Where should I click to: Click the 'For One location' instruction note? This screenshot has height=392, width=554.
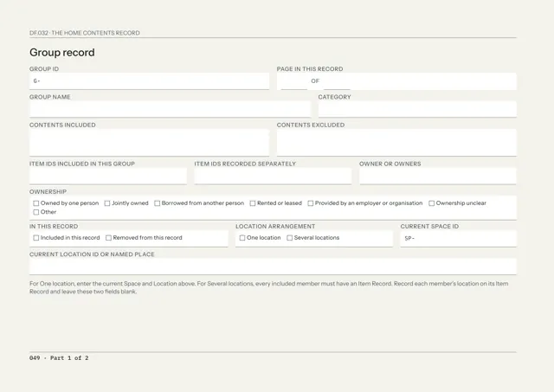[269, 287]
